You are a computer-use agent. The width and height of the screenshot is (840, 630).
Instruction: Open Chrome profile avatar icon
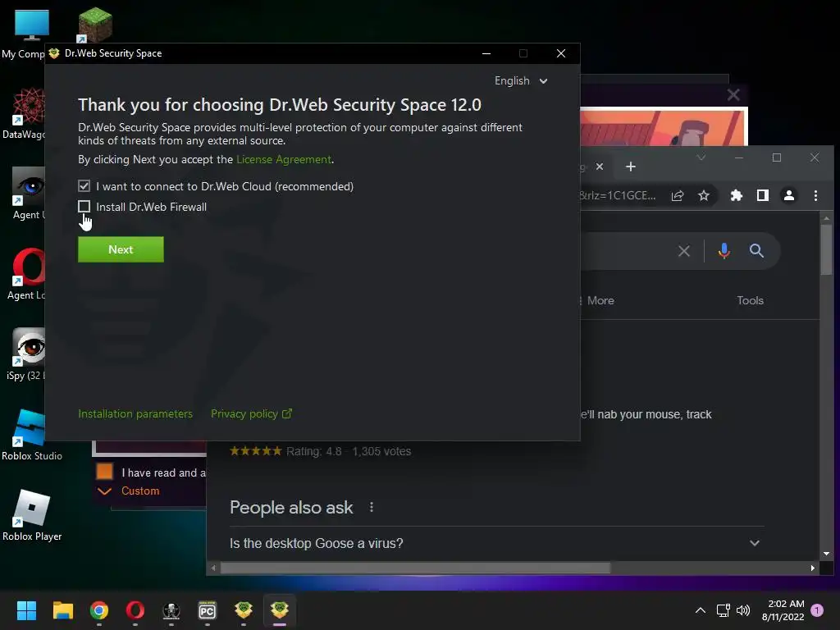pos(788,195)
